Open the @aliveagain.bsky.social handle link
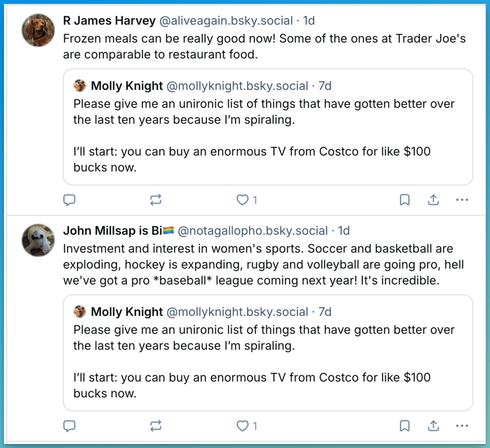The height and width of the screenshot is (448, 490). point(226,21)
